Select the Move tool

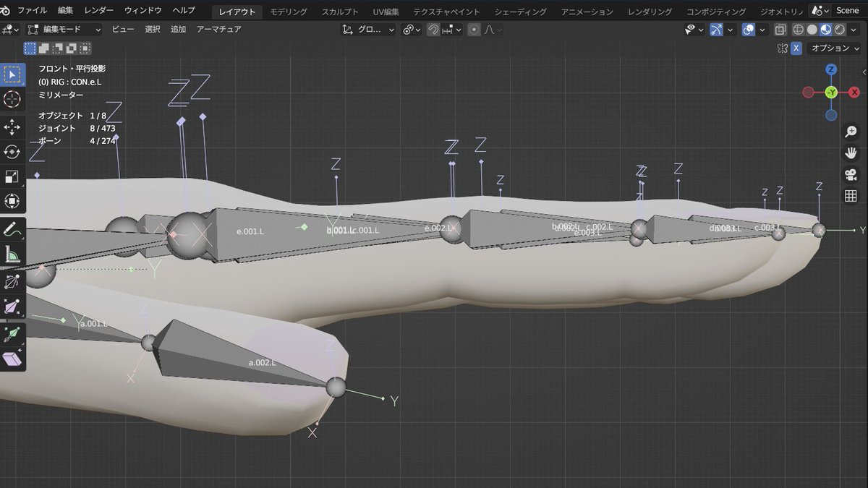click(x=12, y=128)
